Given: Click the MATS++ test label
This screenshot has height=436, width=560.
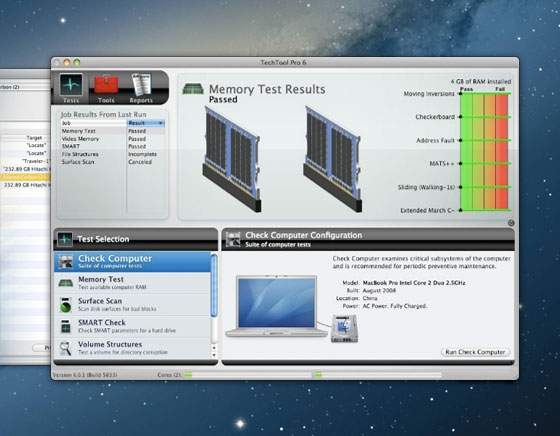Looking at the screenshot, I should 442,164.
